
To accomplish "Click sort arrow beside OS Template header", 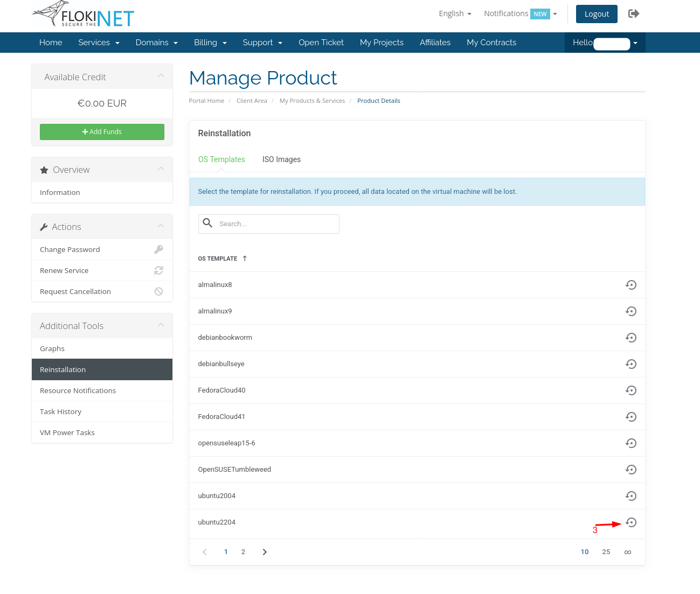I will click(x=245, y=258).
